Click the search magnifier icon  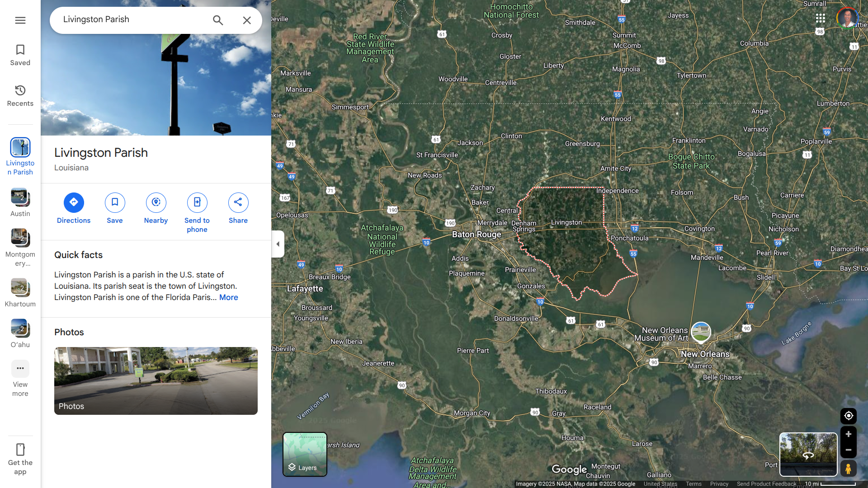pos(218,20)
